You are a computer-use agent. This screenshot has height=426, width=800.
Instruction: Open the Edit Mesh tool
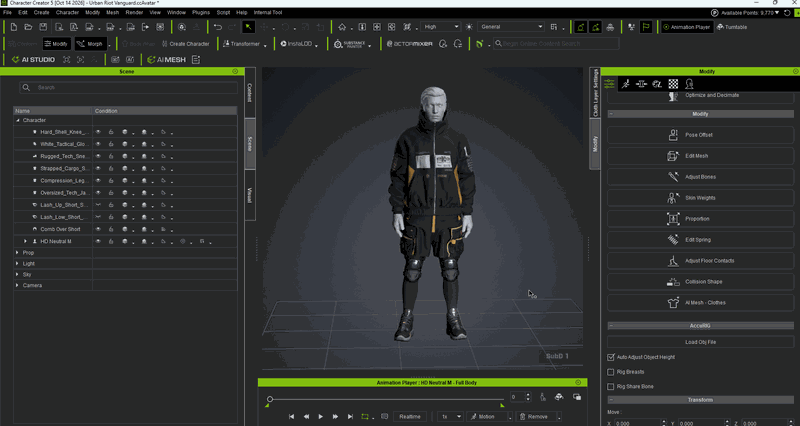point(701,156)
